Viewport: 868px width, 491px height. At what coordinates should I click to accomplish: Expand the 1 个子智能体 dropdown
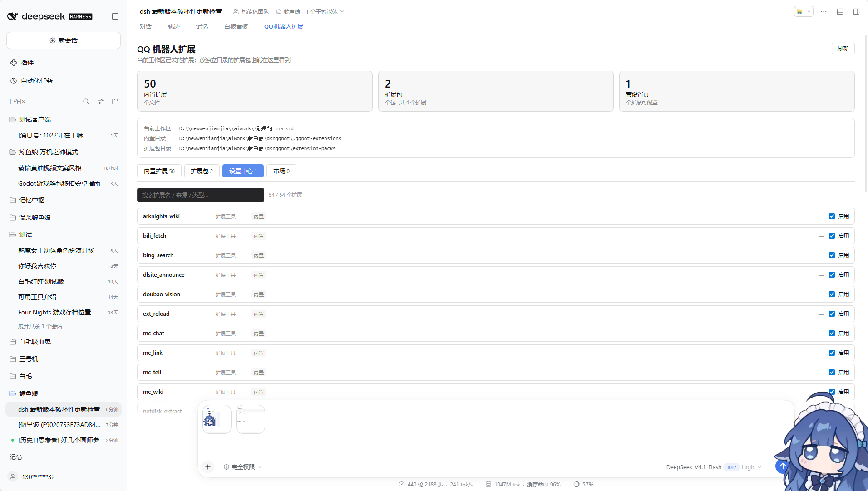pyautogui.click(x=325, y=11)
